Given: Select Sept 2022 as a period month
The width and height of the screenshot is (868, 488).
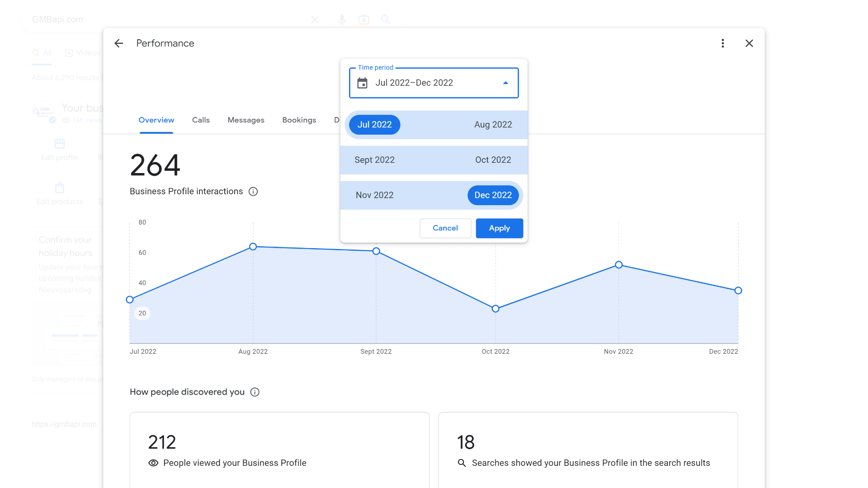Looking at the screenshot, I should [374, 160].
